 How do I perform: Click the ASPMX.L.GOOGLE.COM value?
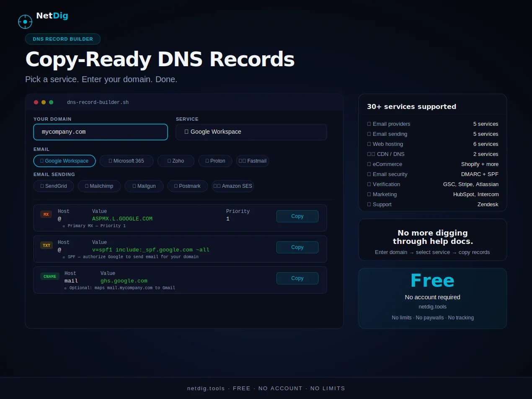pos(122,219)
